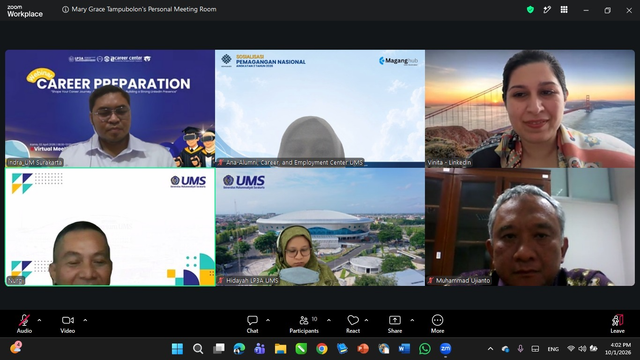This screenshot has height=360, width=640.
Task: Select Hidayah LP3A UMS video tile
Action: [320, 227]
